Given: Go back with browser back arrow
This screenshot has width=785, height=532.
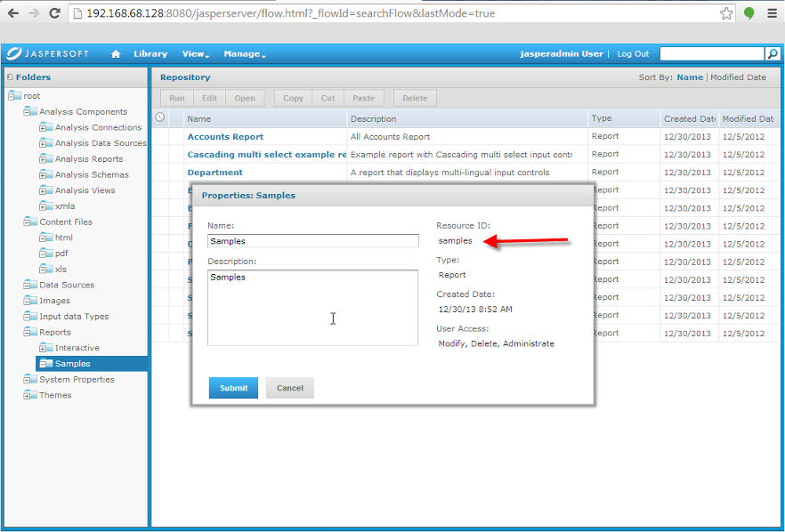Looking at the screenshot, I should (13, 13).
